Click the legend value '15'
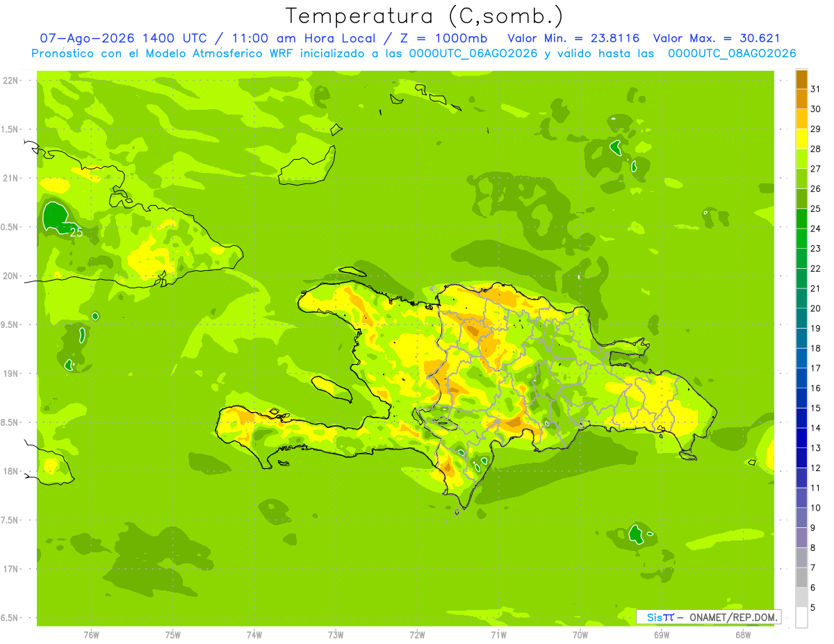The image size is (834, 644). coord(816,408)
